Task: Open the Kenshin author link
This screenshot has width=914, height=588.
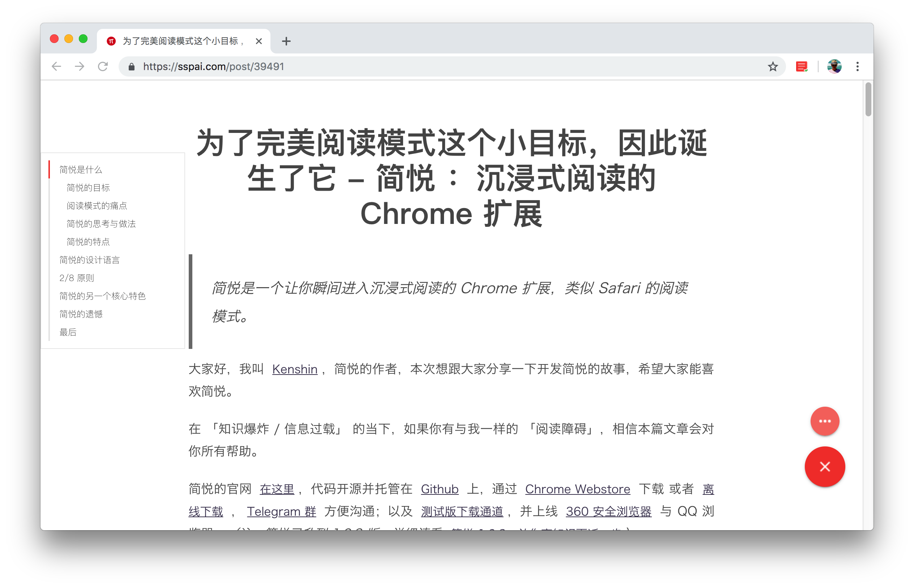Action: pos(295,369)
